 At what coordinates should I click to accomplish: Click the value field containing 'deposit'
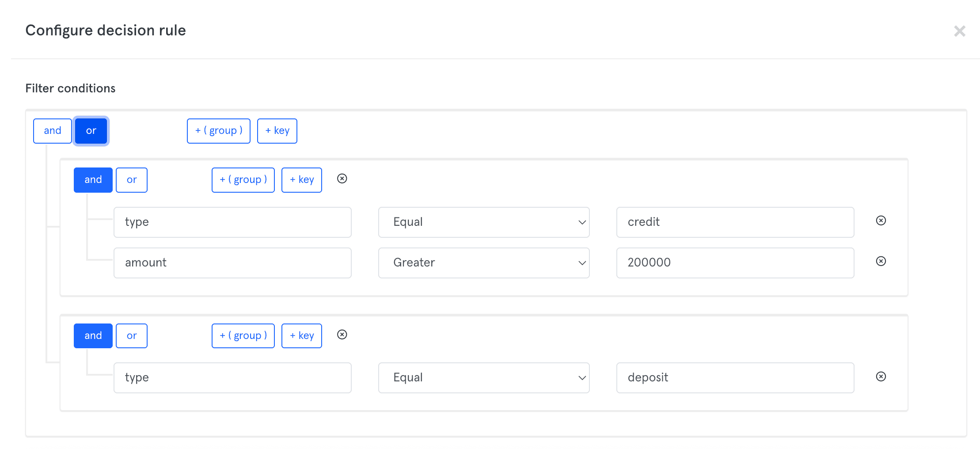[x=735, y=378]
